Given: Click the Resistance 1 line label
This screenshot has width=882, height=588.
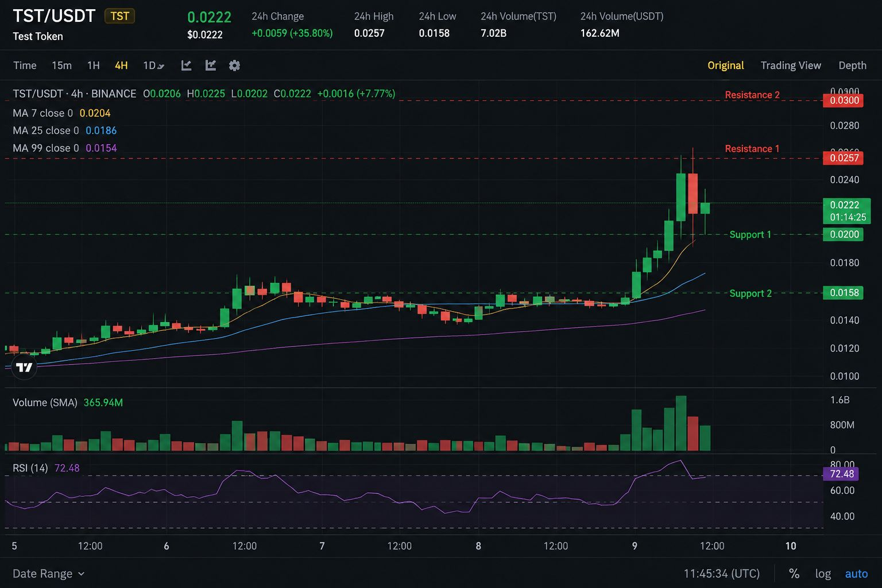Looking at the screenshot, I should (752, 149).
